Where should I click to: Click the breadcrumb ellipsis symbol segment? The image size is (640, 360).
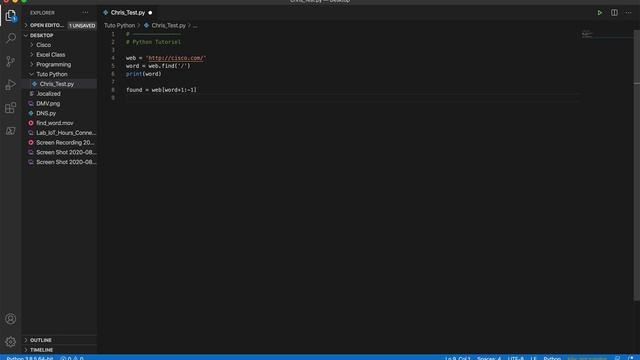point(195,26)
